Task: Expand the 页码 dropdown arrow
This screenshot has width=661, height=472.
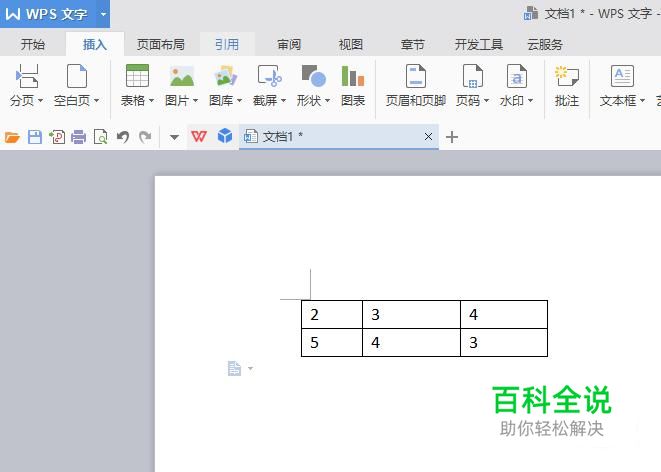Action: point(486,101)
